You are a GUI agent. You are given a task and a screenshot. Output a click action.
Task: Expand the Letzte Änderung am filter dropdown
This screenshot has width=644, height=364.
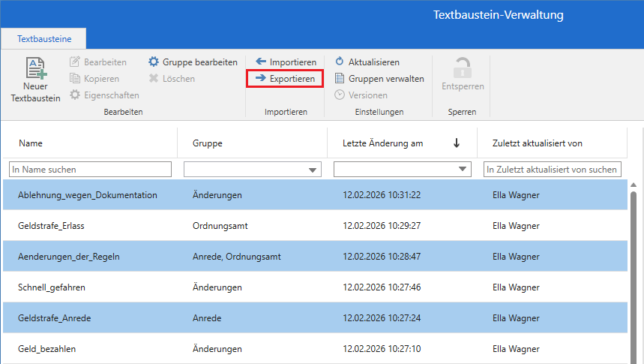463,170
